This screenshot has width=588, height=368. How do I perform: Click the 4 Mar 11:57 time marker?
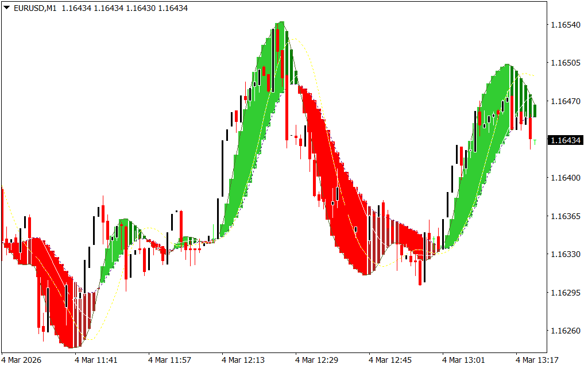(x=169, y=360)
